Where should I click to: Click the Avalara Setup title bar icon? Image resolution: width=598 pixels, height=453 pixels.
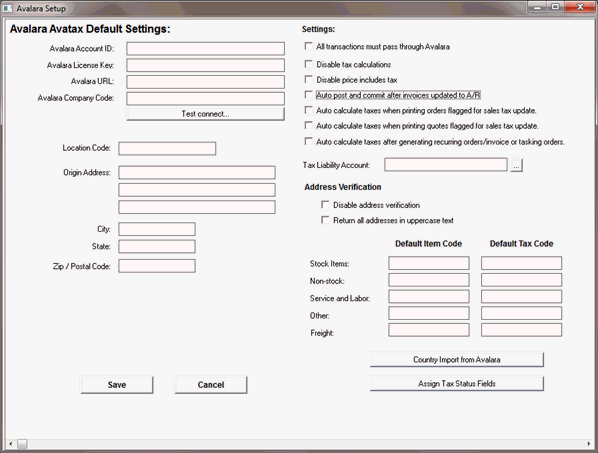[8, 8]
